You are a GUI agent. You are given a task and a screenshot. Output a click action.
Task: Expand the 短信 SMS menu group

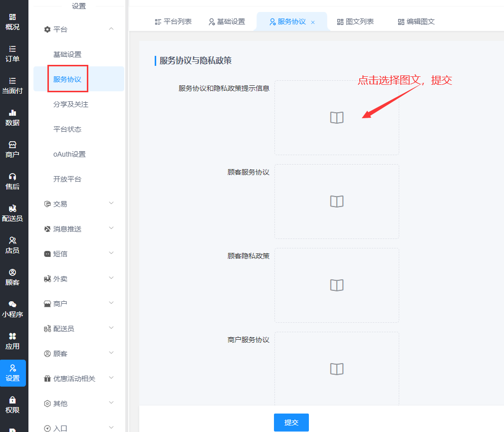pos(111,253)
